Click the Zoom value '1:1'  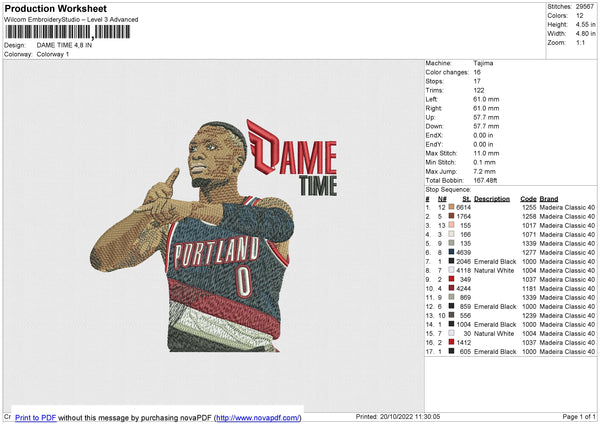click(x=580, y=43)
